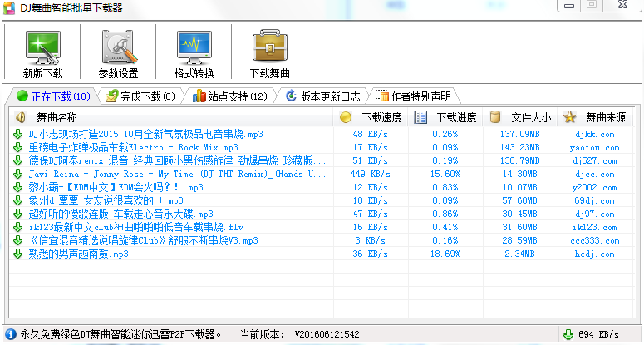Viewport: 644px width, 345px height.
Task: Click the 15.60% progress cell
Action: 445,174
